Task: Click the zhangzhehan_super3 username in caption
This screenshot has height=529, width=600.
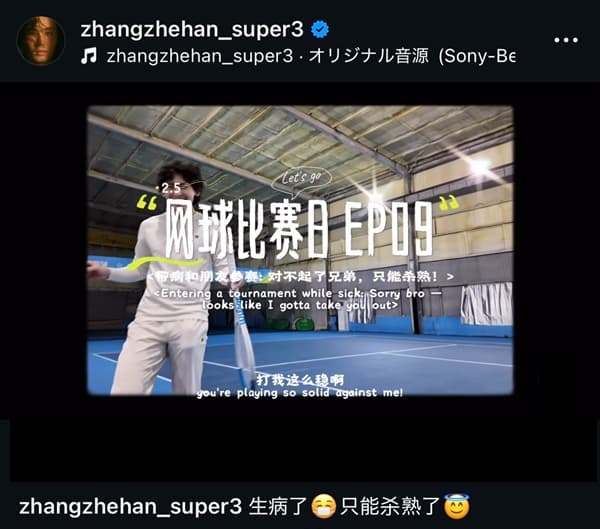Action: tap(130, 506)
